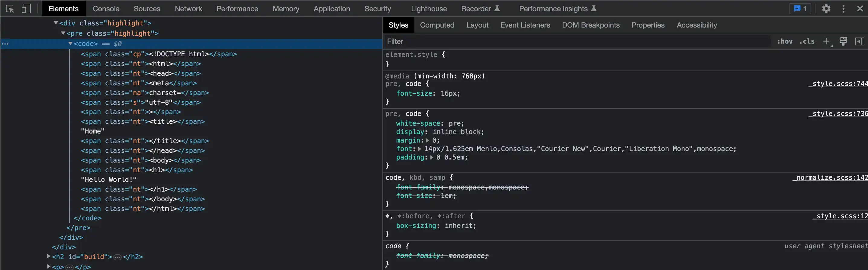
Task: Click the styles Filter input field
Action: coord(573,41)
